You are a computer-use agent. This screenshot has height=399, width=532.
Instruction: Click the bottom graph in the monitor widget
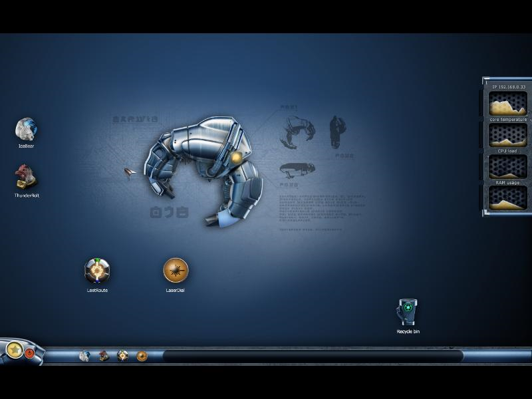tap(508, 198)
